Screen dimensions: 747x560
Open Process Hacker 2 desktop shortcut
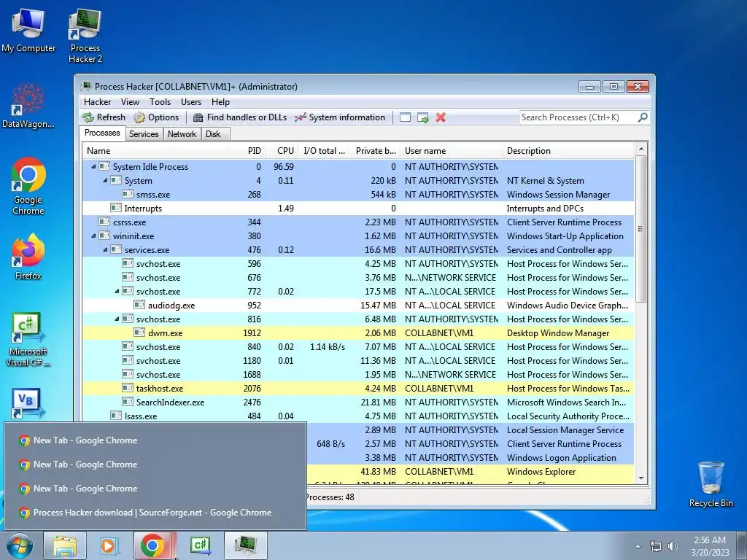[x=85, y=36]
